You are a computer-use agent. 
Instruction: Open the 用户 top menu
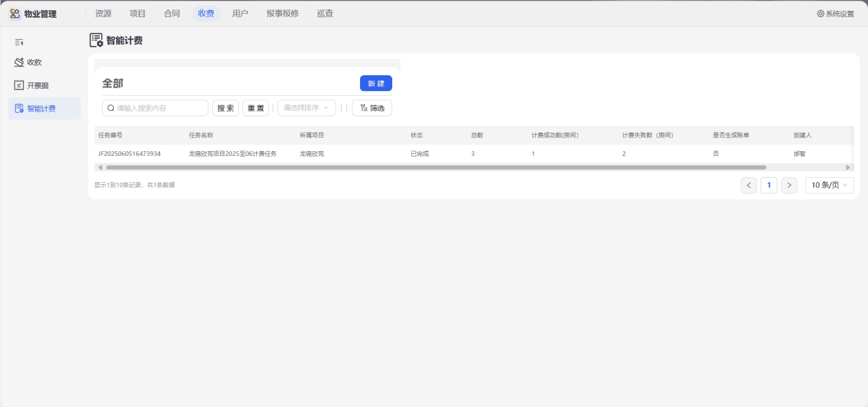click(240, 13)
